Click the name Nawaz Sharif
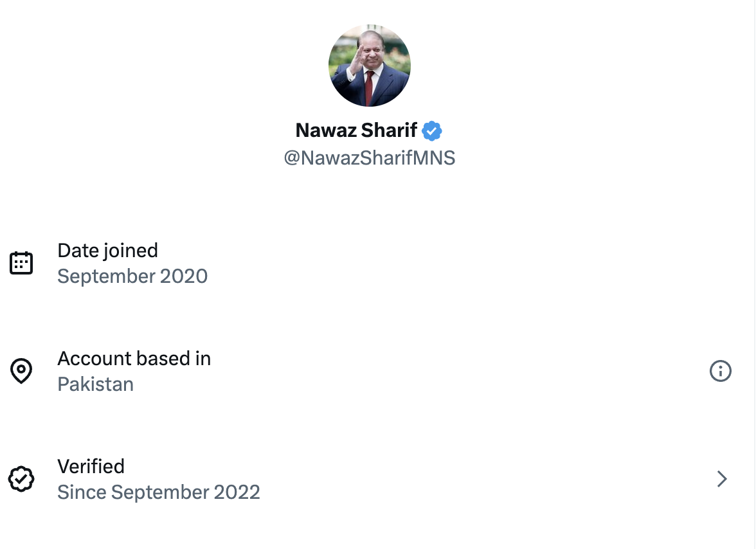Viewport: 756px width, 549px height. 357,130
